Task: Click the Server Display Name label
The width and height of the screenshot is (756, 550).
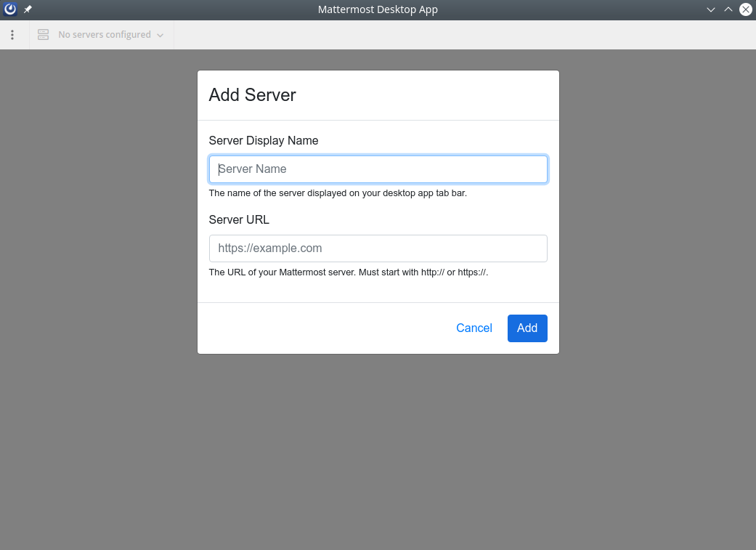Action: (x=263, y=140)
